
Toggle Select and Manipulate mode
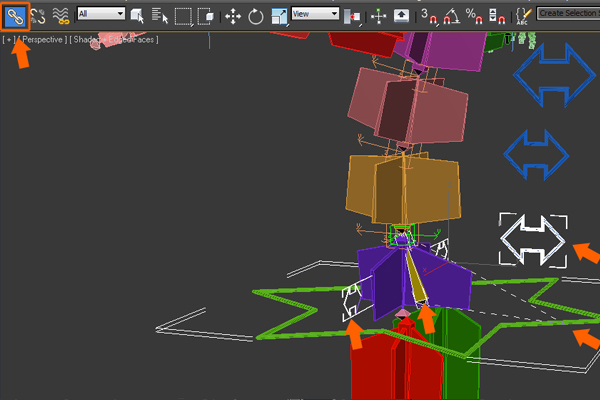click(378, 16)
